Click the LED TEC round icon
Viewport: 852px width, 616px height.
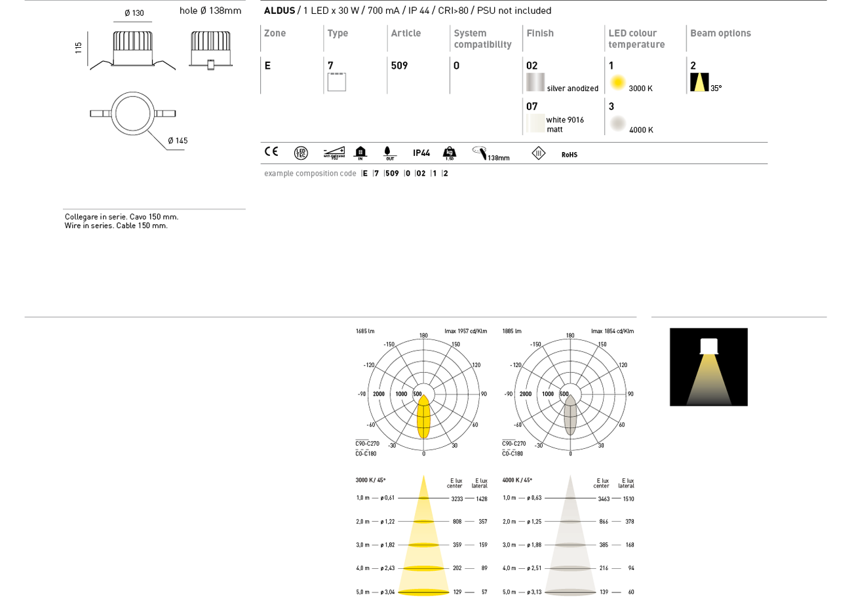coord(301,153)
